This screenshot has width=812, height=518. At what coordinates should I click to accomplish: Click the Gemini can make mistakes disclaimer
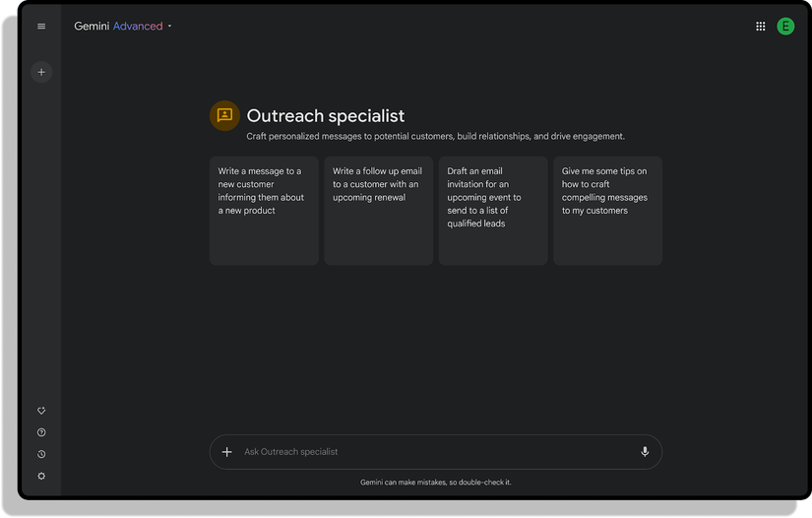pos(435,483)
